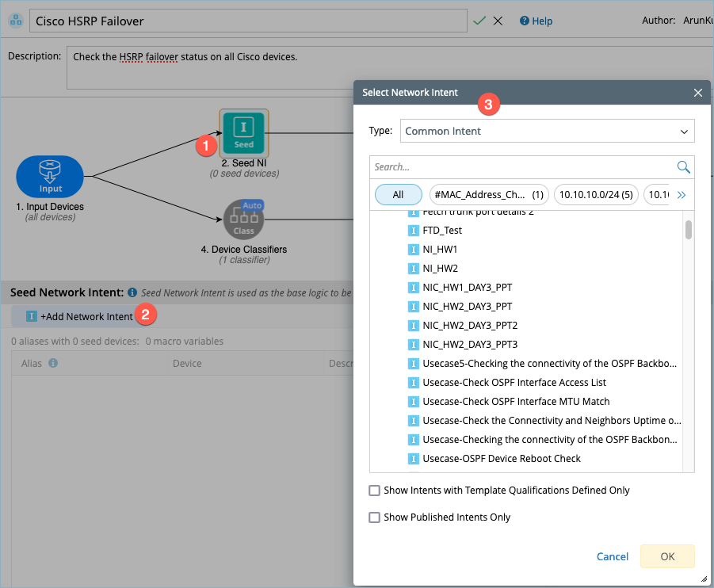Confirm name with green checkmark icon
Viewport: 714px width, 588px height.
point(479,21)
